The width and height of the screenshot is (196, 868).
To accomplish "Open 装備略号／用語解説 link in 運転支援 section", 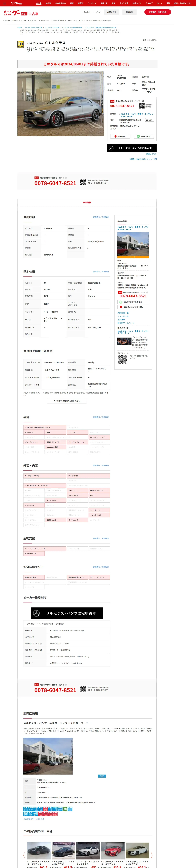I will click(101, 538).
